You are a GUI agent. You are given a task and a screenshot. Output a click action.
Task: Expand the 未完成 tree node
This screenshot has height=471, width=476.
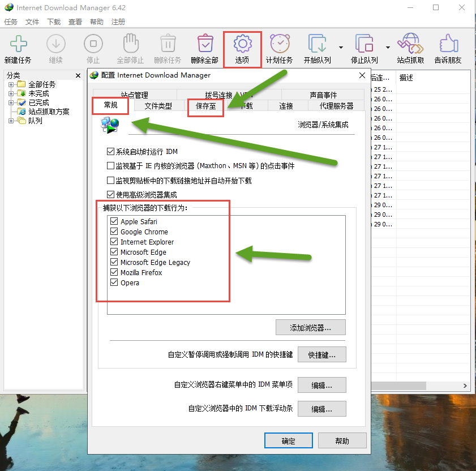pyautogui.click(x=11, y=93)
